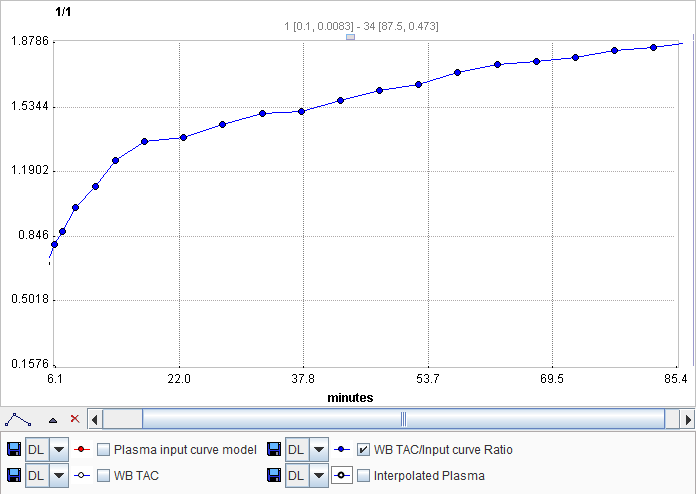The height and width of the screenshot is (494, 696).
Task: Click the 1.1902 y-axis tick label
Action: (x=30, y=171)
